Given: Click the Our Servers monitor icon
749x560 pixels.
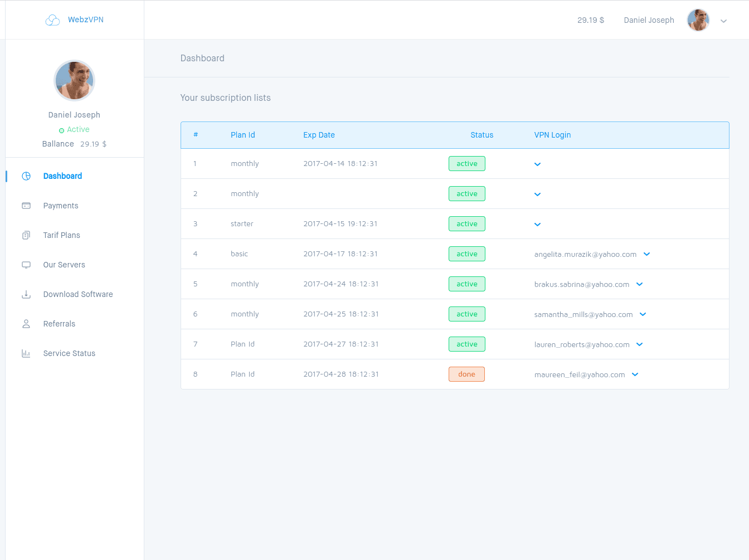Looking at the screenshot, I should pos(26,265).
